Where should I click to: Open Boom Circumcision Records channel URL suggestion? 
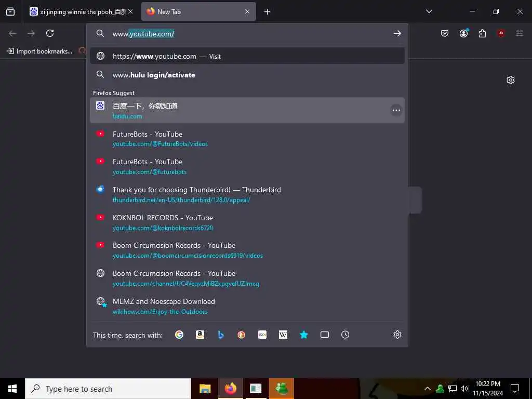[x=247, y=278]
